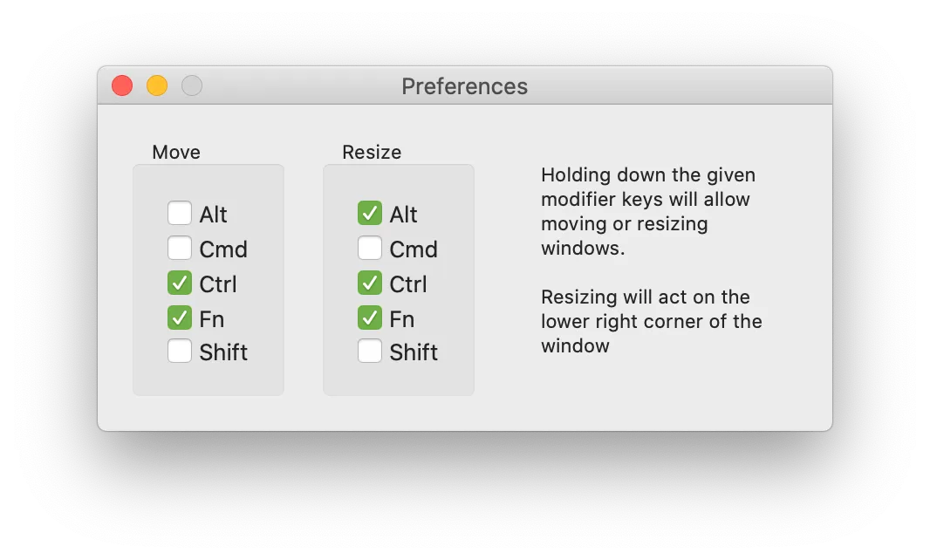Toggle the Ctrl modifier for moving windows
This screenshot has width=930, height=560.
pyautogui.click(x=180, y=283)
